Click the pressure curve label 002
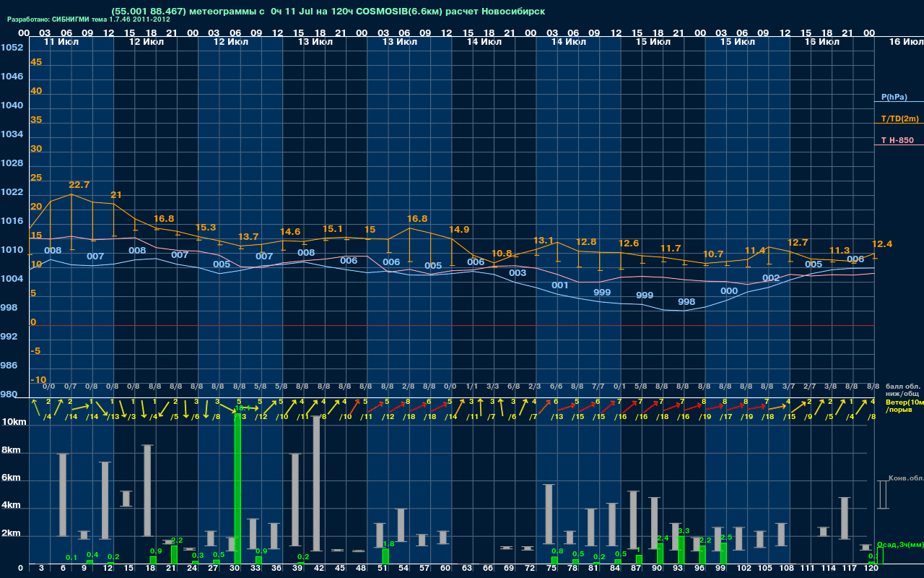Screen dimensions: 924x578 (771, 278)
